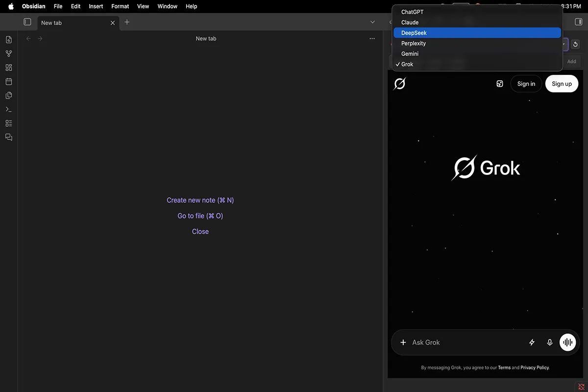This screenshot has height=392, width=588.
Task: Navigate forward with the right arrow
Action: pos(40,38)
